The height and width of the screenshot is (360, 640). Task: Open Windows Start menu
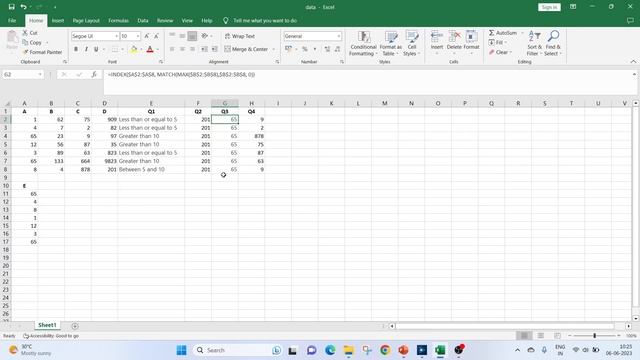click(182, 350)
